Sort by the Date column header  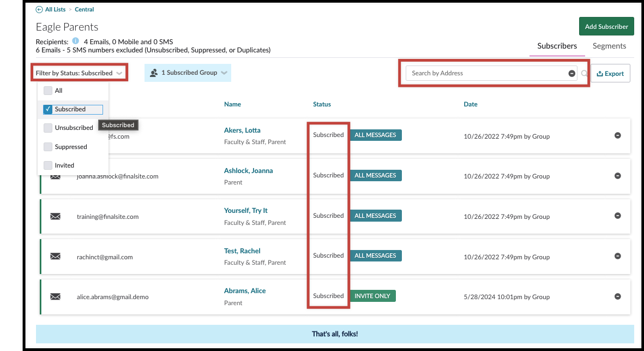[470, 104]
